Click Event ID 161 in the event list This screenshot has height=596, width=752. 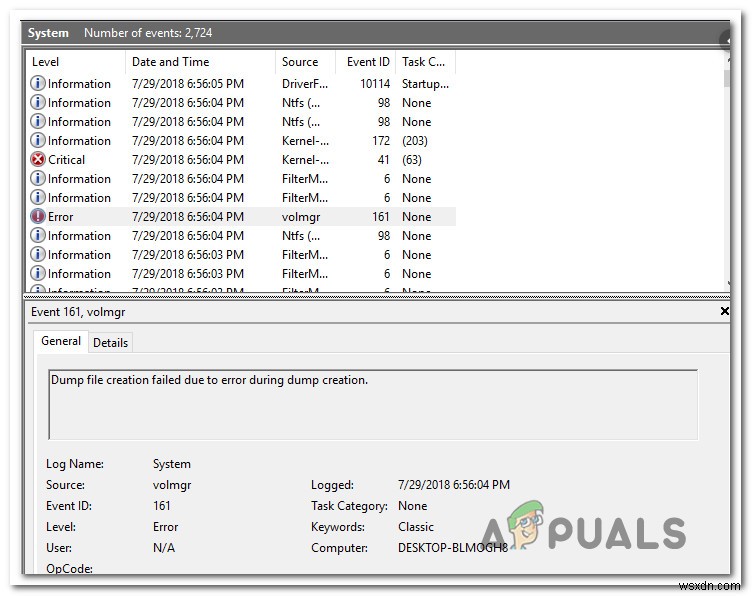click(381, 217)
